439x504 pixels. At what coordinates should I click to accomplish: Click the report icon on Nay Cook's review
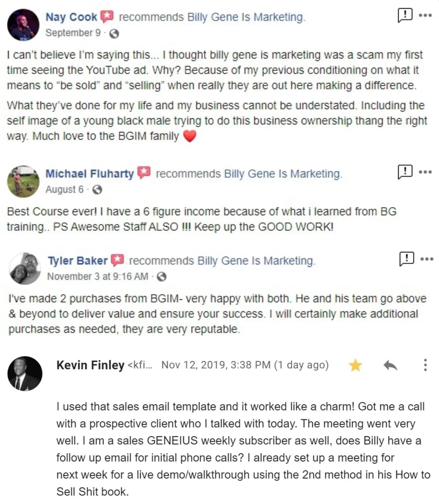pos(405,15)
